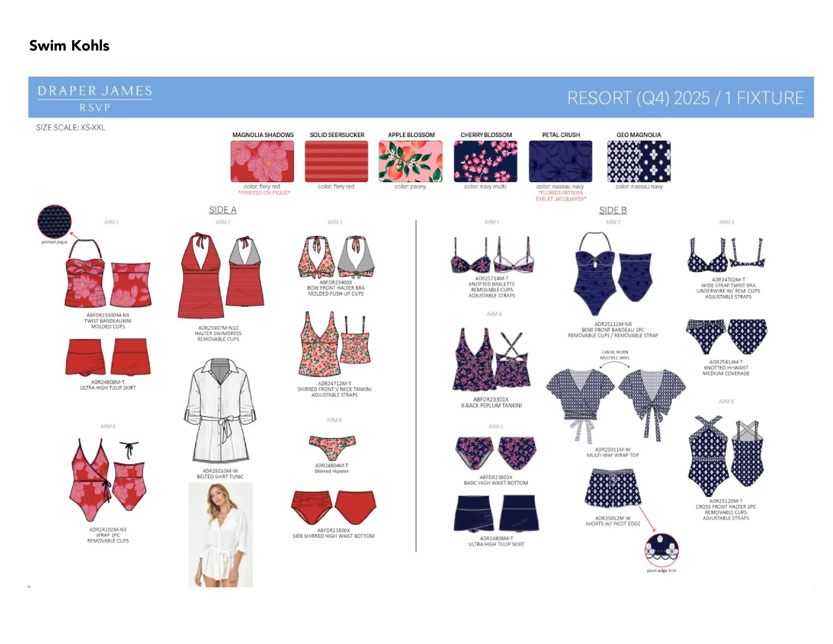The width and height of the screenshot is (833, 644).
Task: Click the 'CAN BE WORN MULTIPLE WAYS' note
Action: pos(614,355)
